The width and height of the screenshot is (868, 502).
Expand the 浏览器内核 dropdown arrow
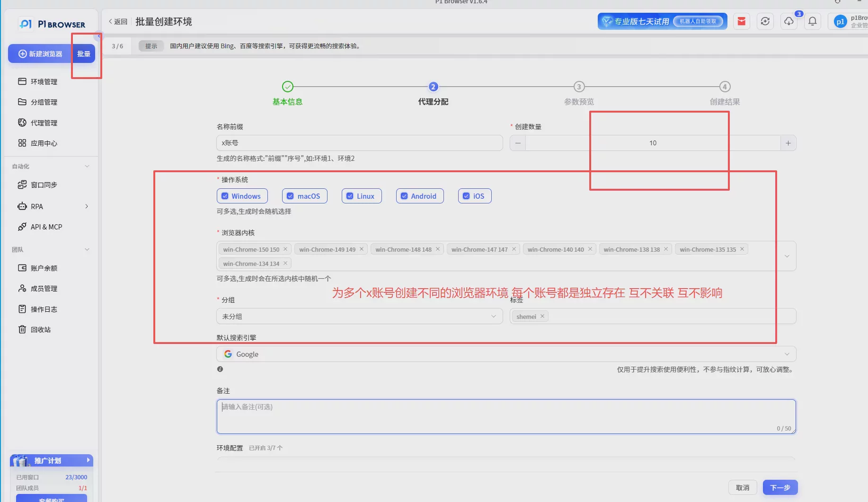(787, 256)
